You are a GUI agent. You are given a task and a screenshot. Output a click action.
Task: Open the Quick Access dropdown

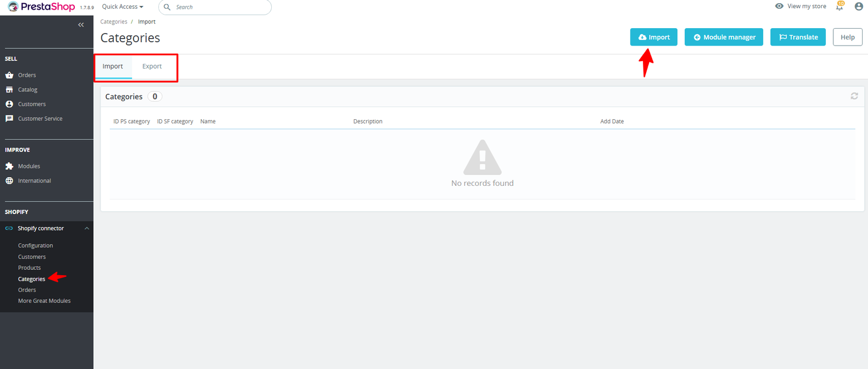(123, 7)
